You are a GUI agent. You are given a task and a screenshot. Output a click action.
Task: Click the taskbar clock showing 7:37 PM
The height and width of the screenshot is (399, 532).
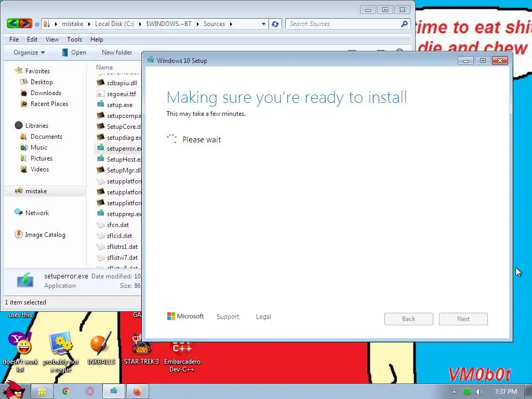506,392
